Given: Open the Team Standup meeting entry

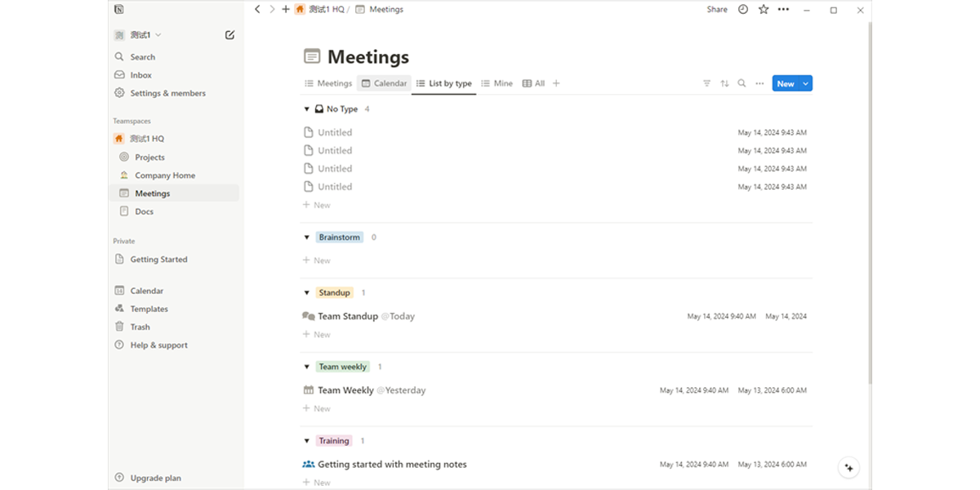Looking at the screenshot, I should pos(348,316).
